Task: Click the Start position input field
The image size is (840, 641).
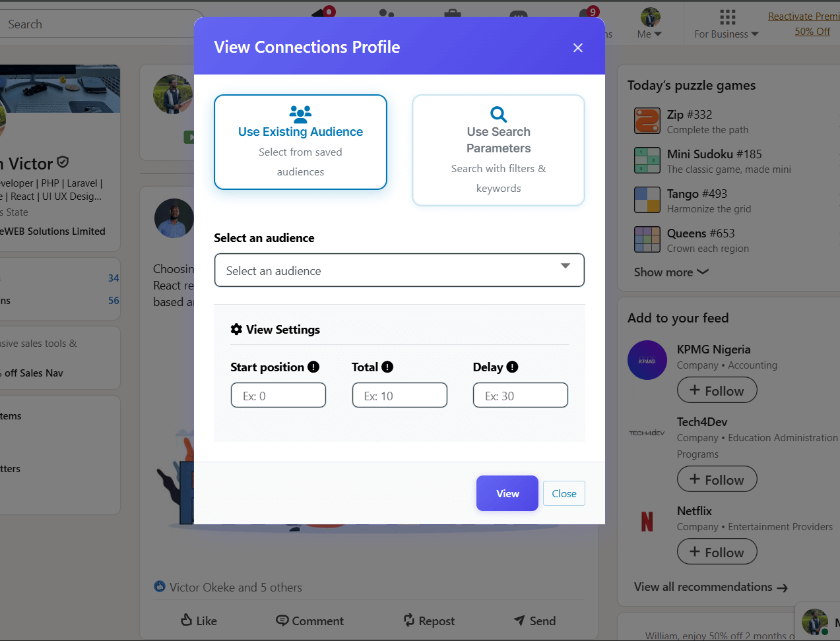Action: (278, 396)
